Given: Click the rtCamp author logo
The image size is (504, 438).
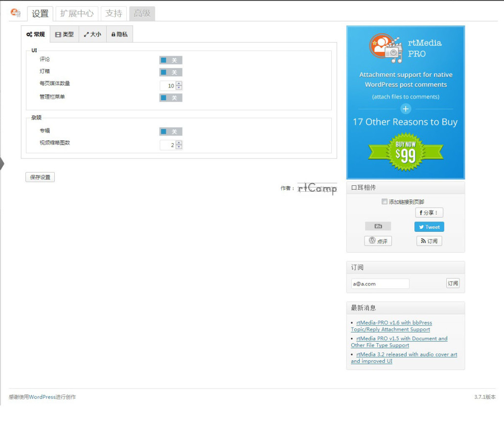Looking at the screenshot, I should [317, 189].
